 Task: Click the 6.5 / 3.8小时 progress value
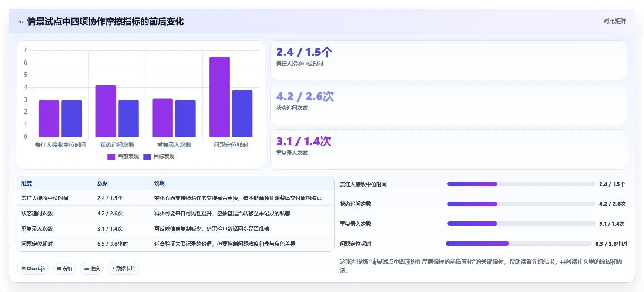coord(611,244)
